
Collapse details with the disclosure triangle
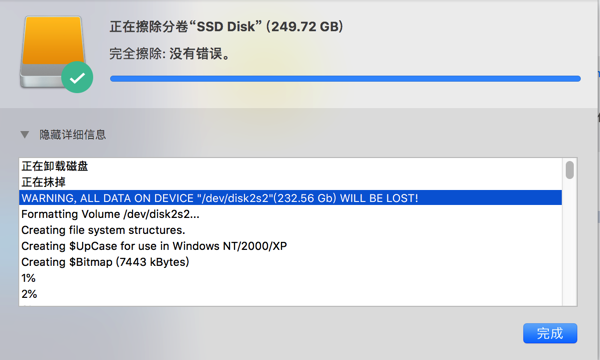(25, 135)
